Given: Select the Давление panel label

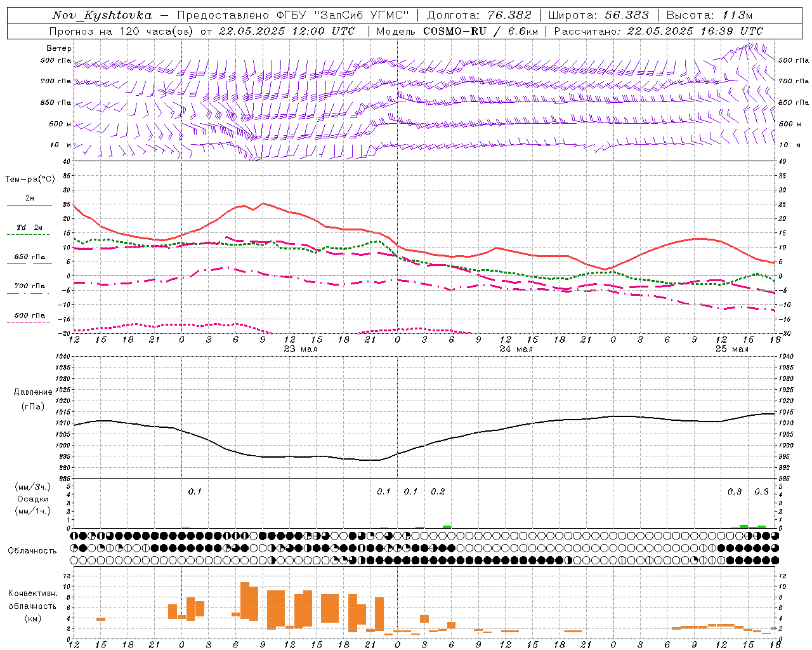Looking at the screenshot, I should (33, 392).
